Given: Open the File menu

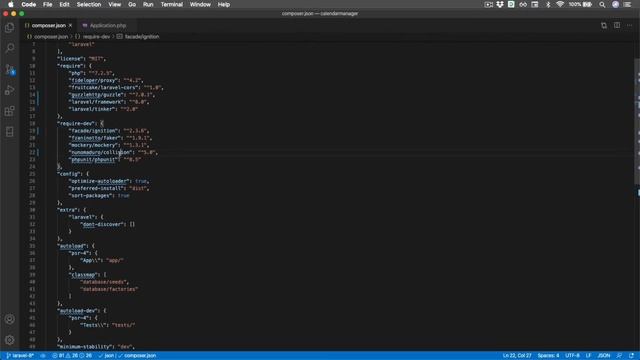Looking at the screenshot, I should tap(48, 4).
